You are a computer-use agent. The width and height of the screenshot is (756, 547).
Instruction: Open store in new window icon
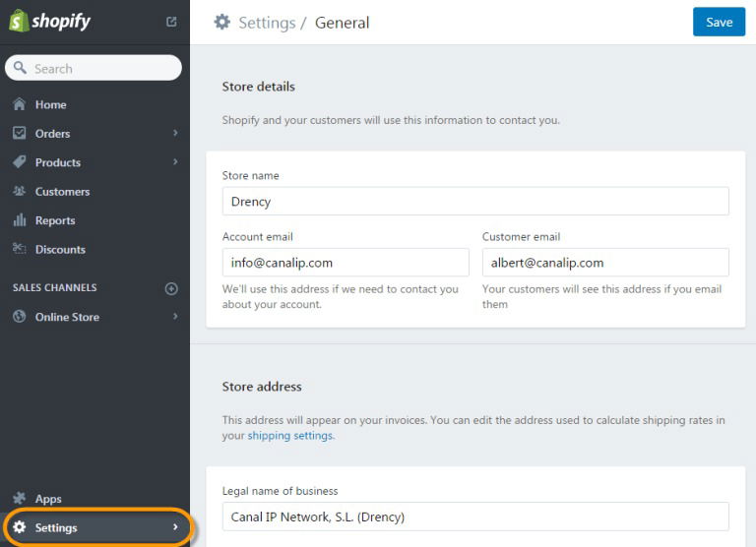pyautogui.click(x=171, y=22)
